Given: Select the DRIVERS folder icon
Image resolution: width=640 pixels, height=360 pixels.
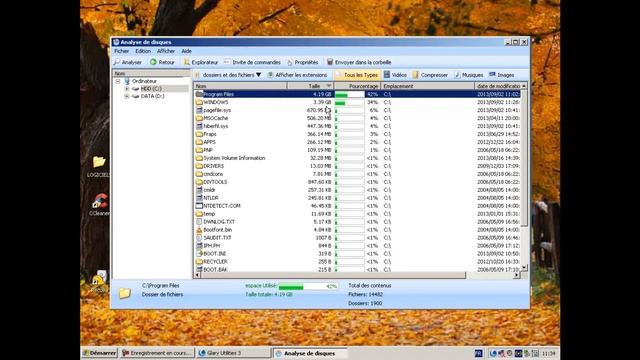Looking at the screenshot, I should (199, 166).
